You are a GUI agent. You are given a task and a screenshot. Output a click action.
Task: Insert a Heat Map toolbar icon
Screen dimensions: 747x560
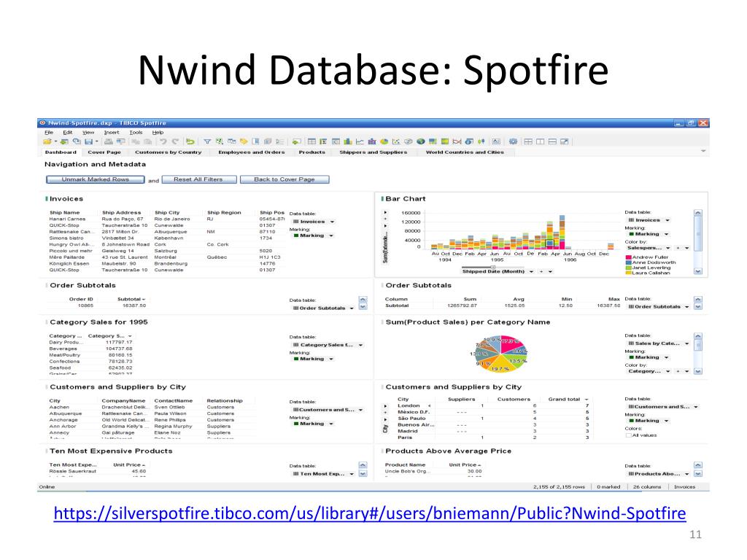444,141
